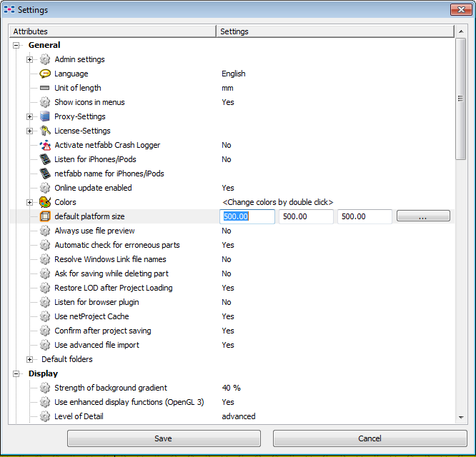
Task: Click the Ask for saving while deleting icon
Action: pyautogui.click(x=45, y=273)
